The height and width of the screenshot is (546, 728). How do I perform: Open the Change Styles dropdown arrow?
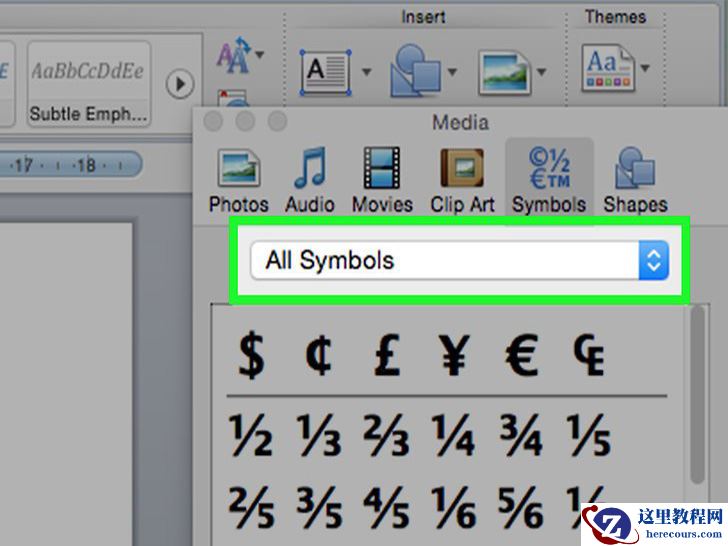click(x=260, y=55)
